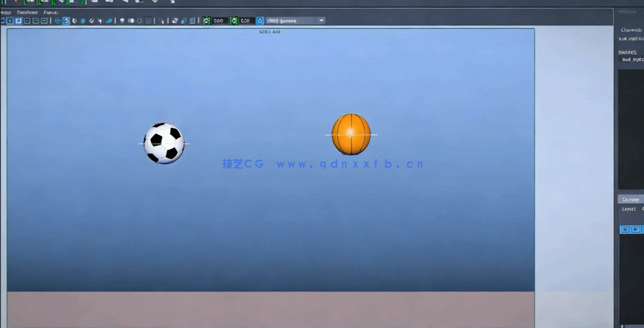Enable wireframe on shaded icon

(x=83, y=20)
